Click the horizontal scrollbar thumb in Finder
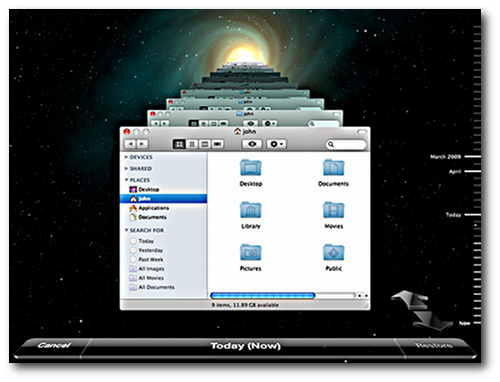Screen dimensions: 500x382 (x=263, y=295)
